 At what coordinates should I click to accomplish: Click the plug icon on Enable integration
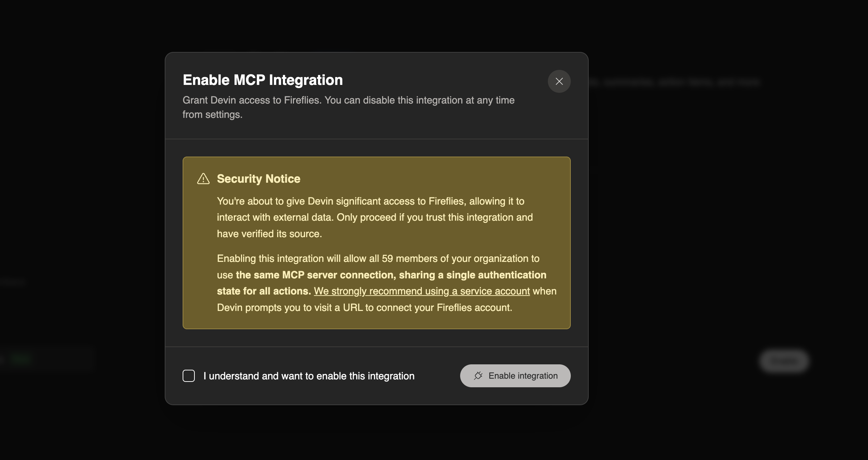478,375
